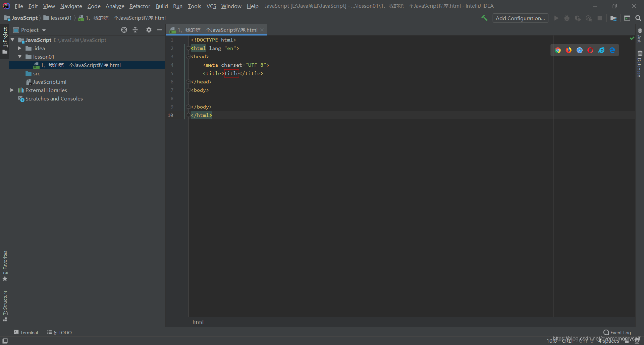The height and width of the screenshot is (345, 644).
Task: Open the 6: TODO tool window
Action: [x=59, y=332]
